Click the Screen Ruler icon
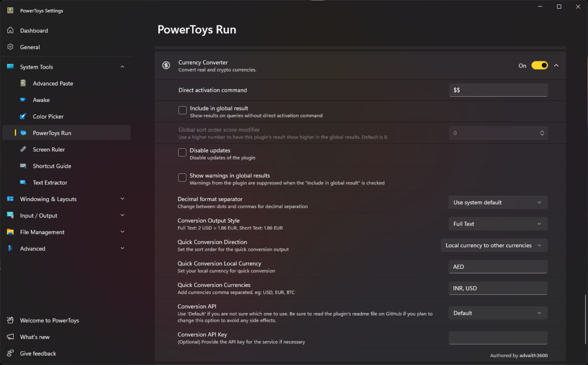 coord(23,149)
